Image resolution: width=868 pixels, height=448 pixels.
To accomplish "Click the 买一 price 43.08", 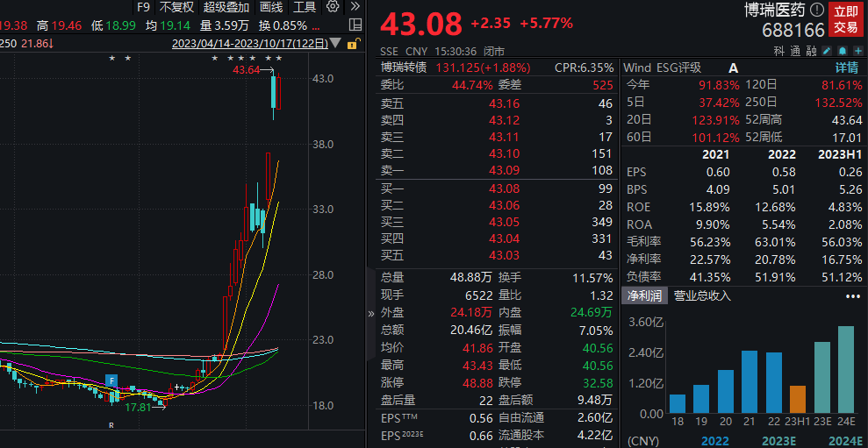I will (506, 188).
